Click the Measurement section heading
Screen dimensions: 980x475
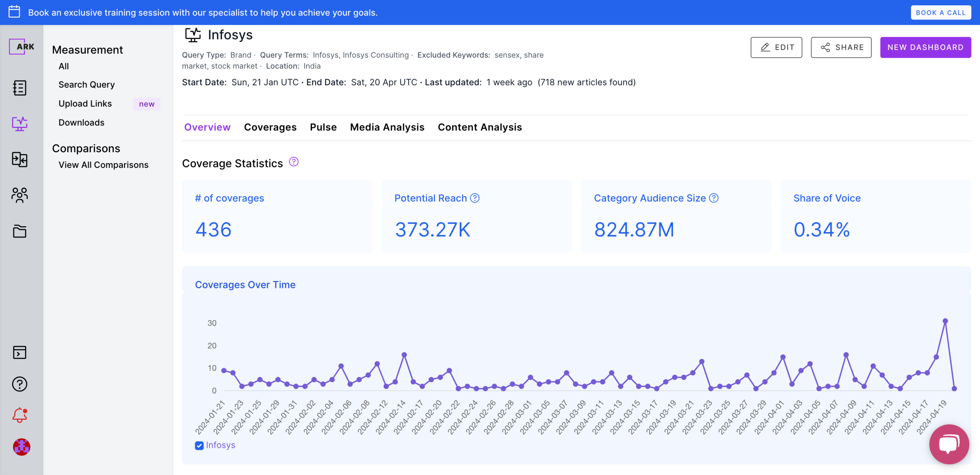pos(87,50)
